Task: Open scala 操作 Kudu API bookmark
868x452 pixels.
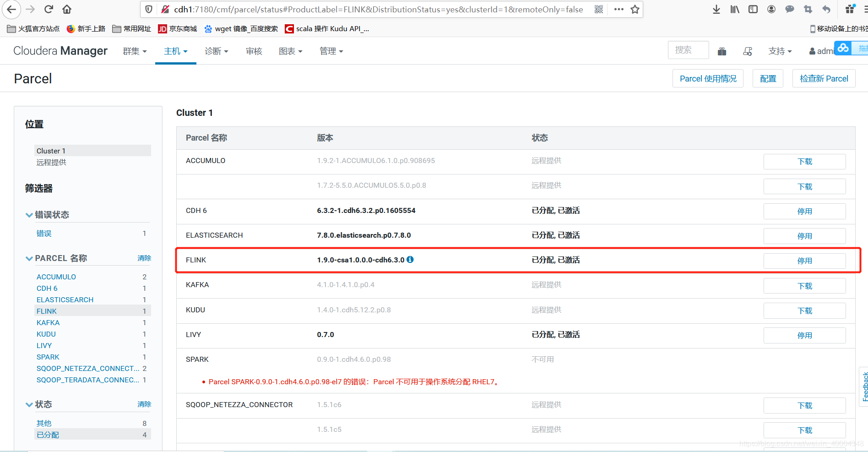Action: 327,29
